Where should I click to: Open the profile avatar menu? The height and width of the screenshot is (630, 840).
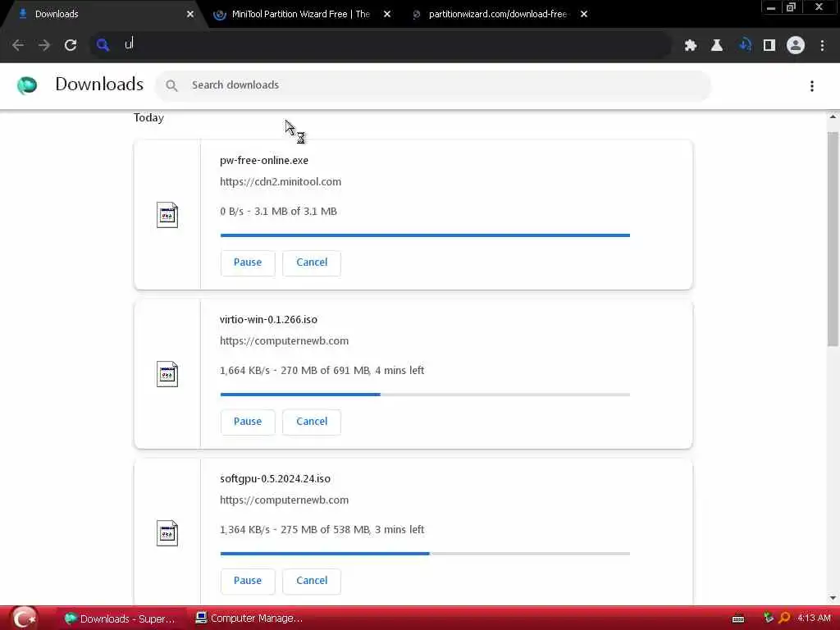click(796, 46)
